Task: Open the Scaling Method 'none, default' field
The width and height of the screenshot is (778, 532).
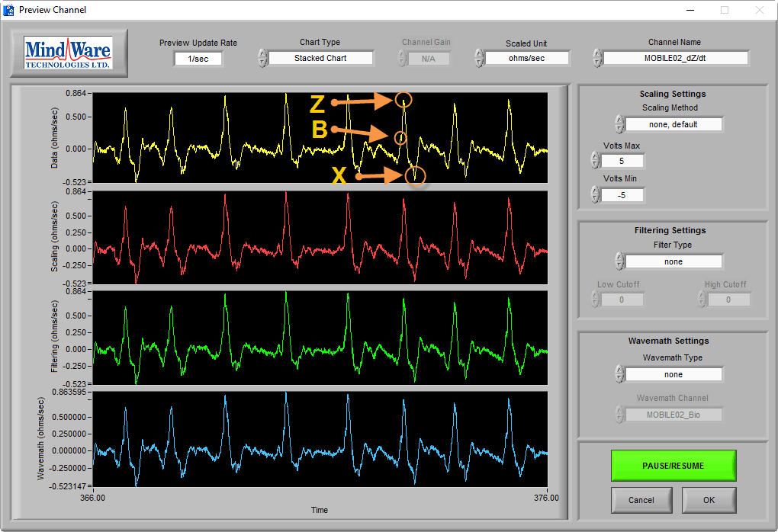Action: [674, 124]
